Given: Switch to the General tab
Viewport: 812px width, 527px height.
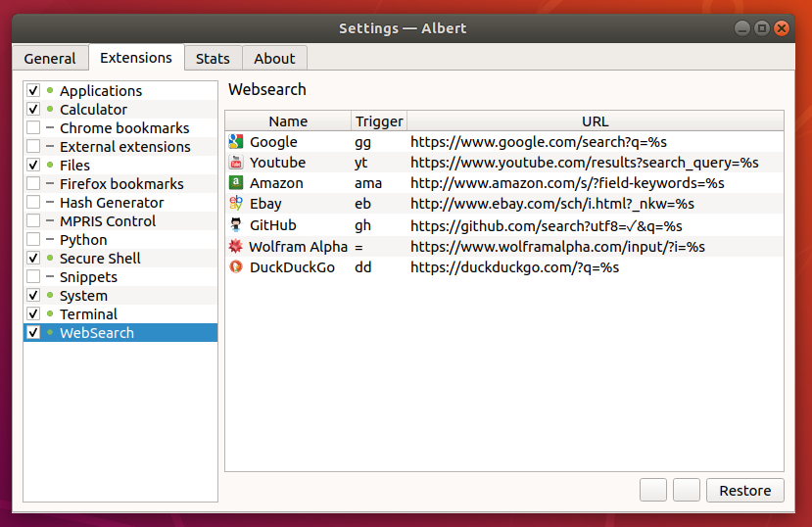Looking at the screenshot, I should click(50, 58).
